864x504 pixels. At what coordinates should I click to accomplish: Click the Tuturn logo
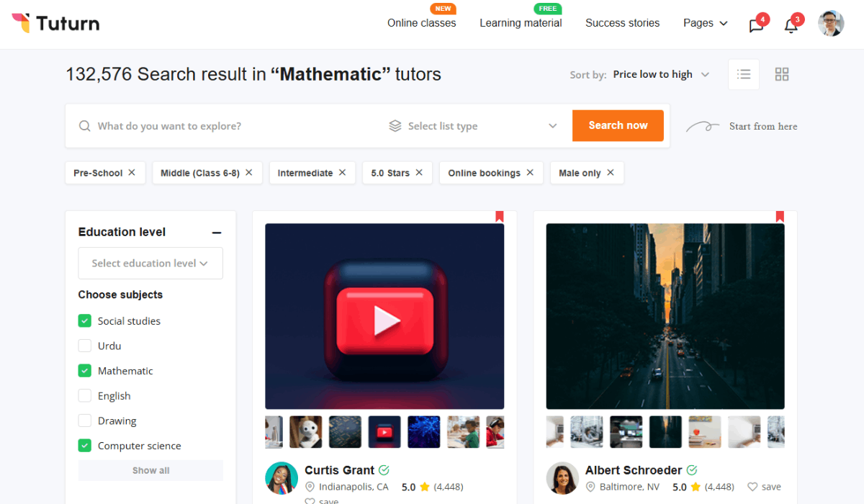click(55, 23)
